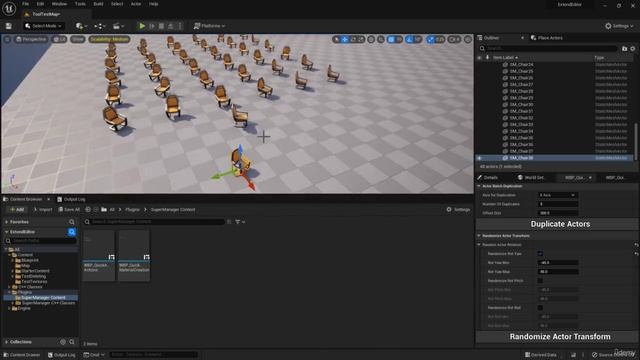Open the Select Mode dropdown

[43, 26]
